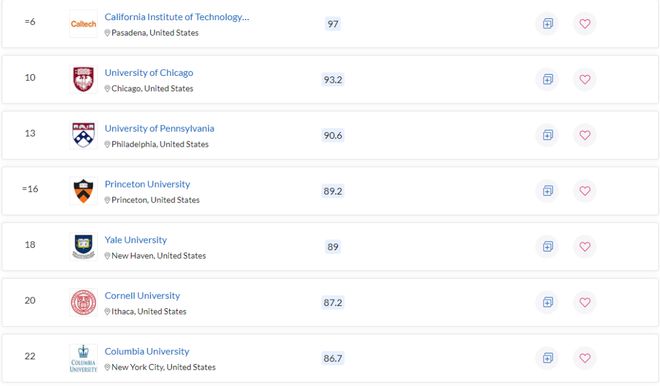Add Columbia University to compare list

tap(547, 358)
